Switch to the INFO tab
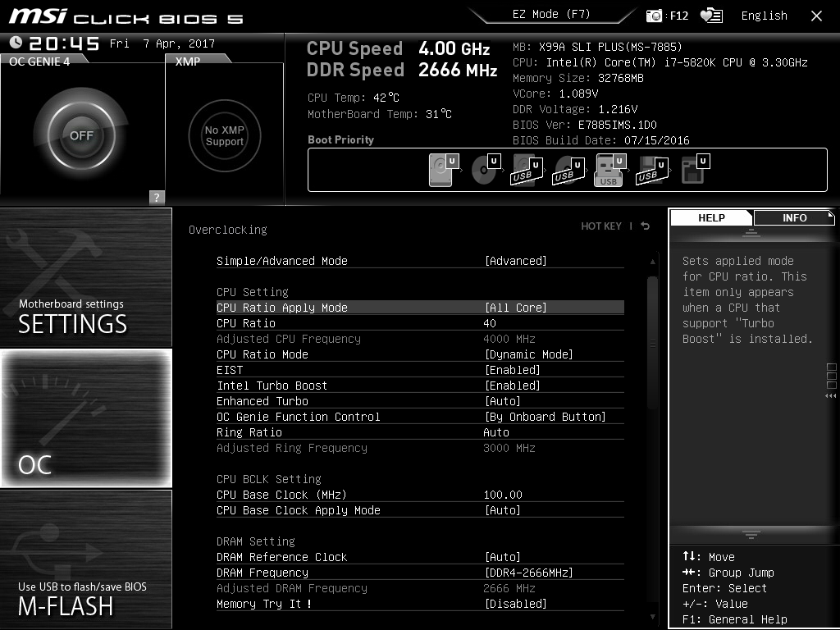Image resolution: width=840 pixels, height=630 pixels. (794, 218)
